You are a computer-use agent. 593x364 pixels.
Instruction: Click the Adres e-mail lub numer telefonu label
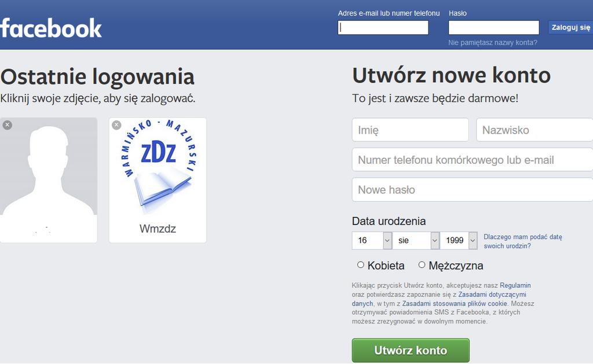click(x=389, y=13)
